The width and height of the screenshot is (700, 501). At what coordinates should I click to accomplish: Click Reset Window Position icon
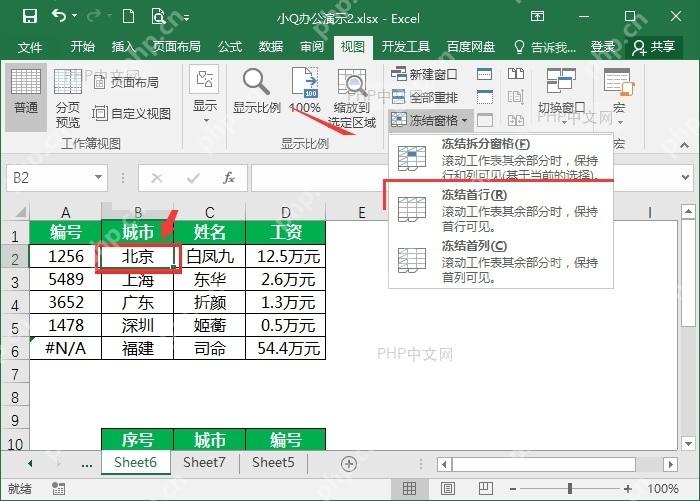point(516,120)
